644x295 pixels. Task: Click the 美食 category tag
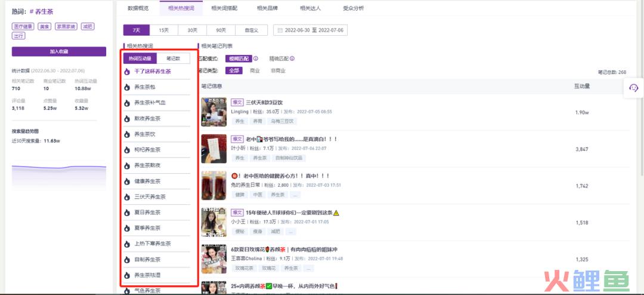pos(44,26)
